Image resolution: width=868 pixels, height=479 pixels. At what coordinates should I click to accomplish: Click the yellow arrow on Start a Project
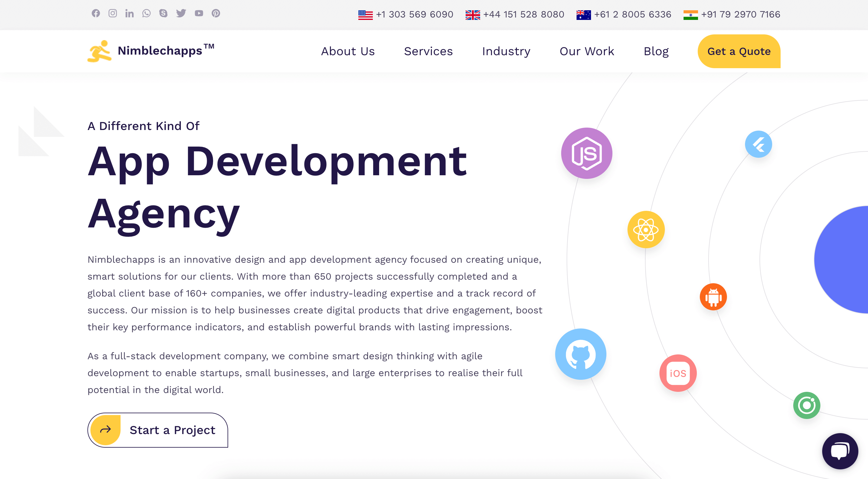105,430
